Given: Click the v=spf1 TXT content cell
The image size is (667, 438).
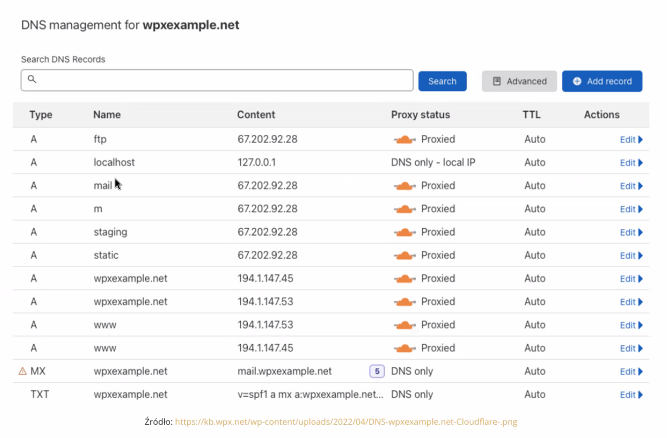Looking at the screenshot, I should point(310,395).
